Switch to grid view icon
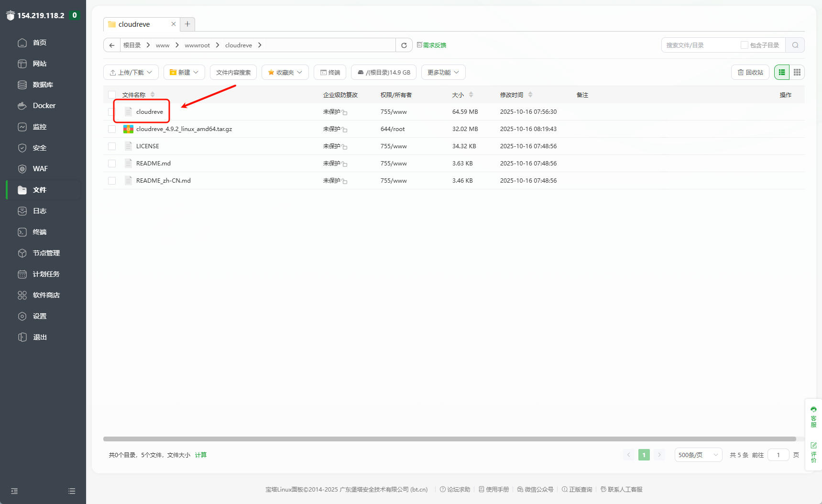 click(797, 72)
